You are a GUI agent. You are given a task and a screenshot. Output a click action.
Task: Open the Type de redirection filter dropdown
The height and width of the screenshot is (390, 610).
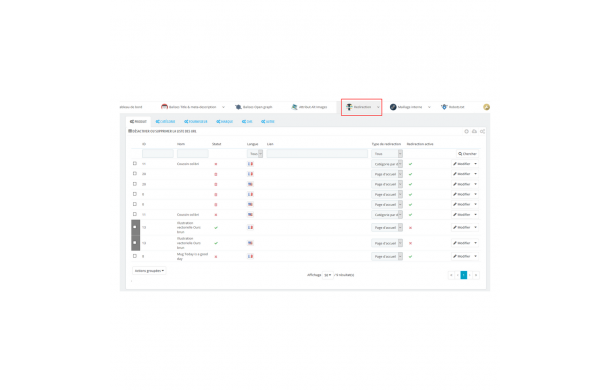(x=387, y=154)
